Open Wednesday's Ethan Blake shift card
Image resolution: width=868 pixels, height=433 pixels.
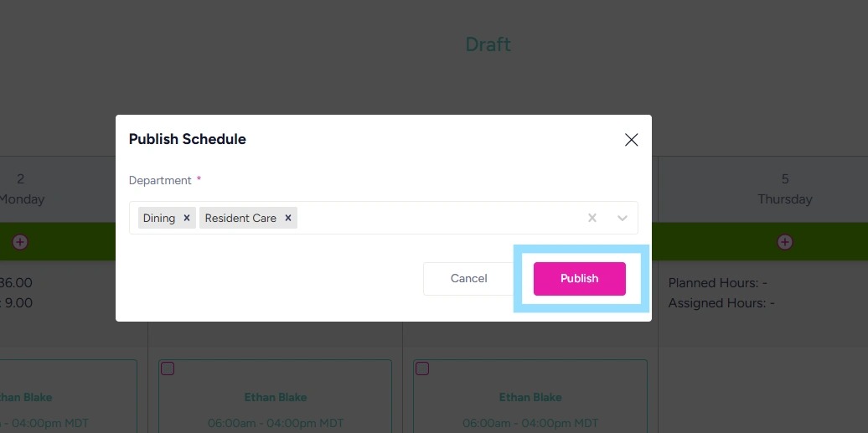pyautogui.click(x=530, y=398)
